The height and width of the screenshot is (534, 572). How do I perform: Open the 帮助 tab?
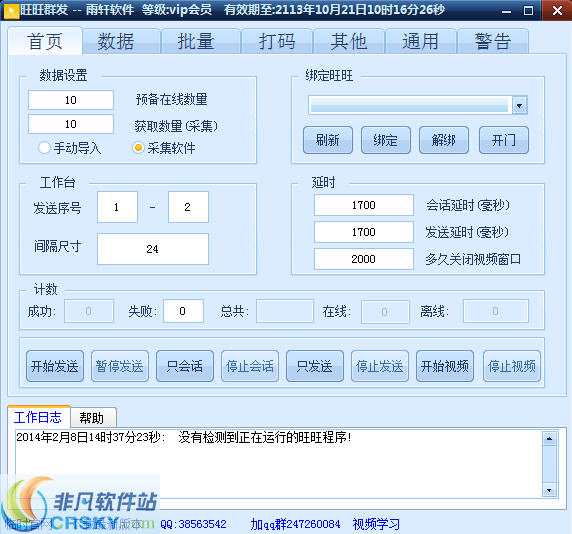pyautogui.click(x=93, y=418)
